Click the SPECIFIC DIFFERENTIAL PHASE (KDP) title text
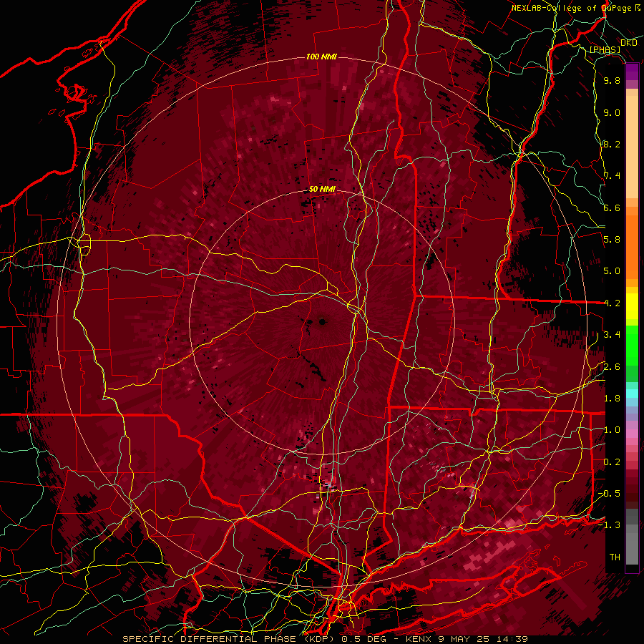Screen dimensions: 644x644 pyautogui.click(x=229, y=639)
